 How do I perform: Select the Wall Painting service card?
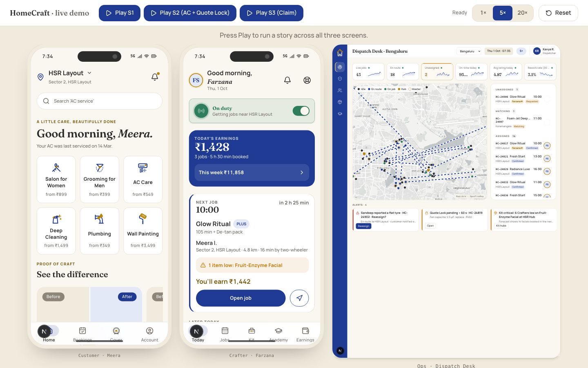pyautogui.click(x=143, y=231)
